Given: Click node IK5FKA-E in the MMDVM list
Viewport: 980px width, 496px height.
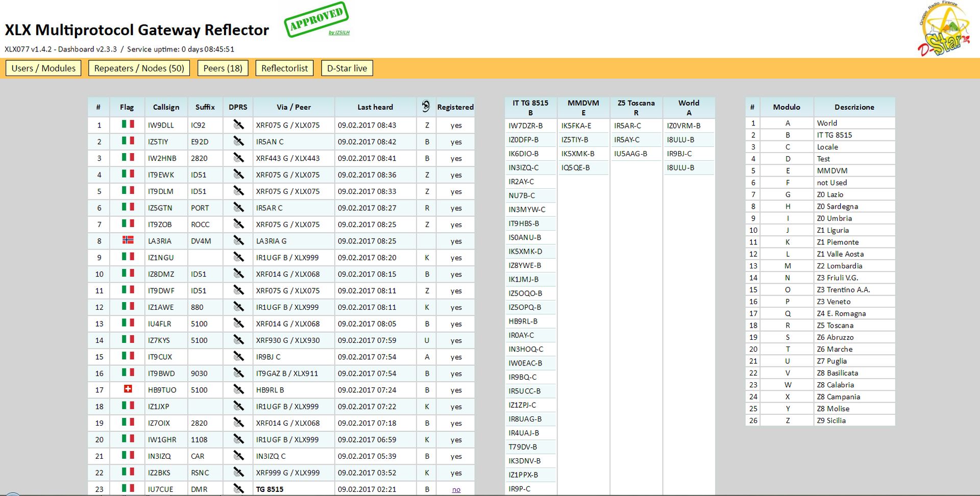Looking at the screenshot, I should (x=576, y=126).
